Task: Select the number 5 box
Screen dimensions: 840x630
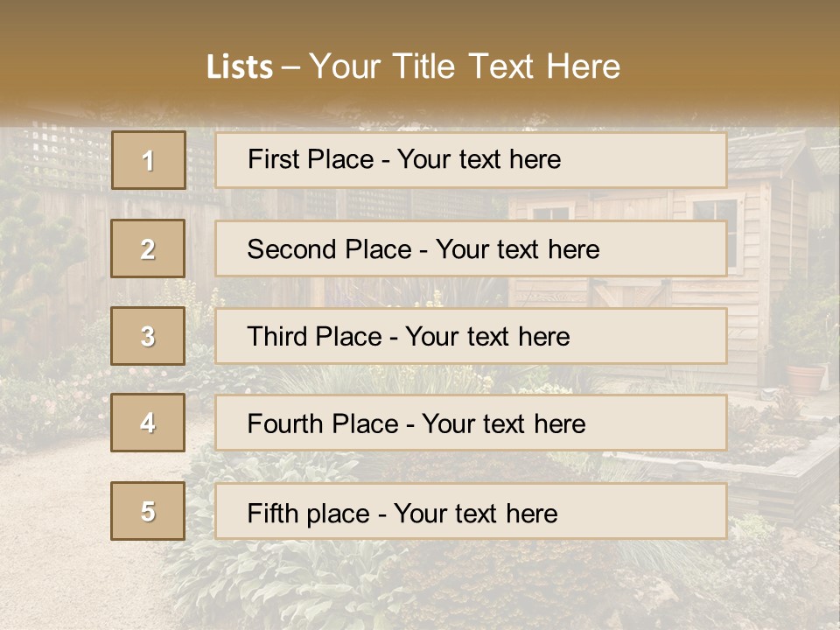Action: point(148,511)
